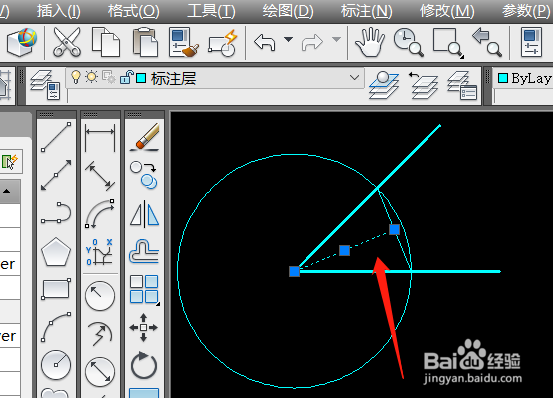Viewport: 553px width, 398px height.
Task: Click the Make Object's Layer Current icon
Action: tap(384, 85)
